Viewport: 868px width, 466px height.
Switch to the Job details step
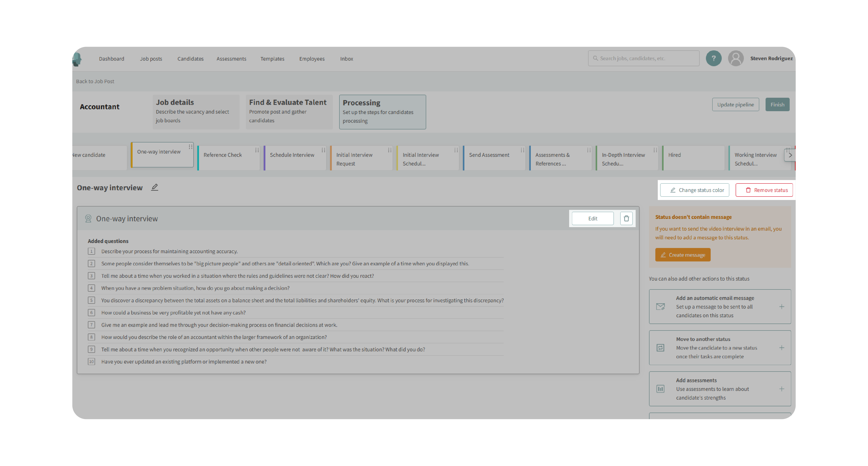click(196, 112)
